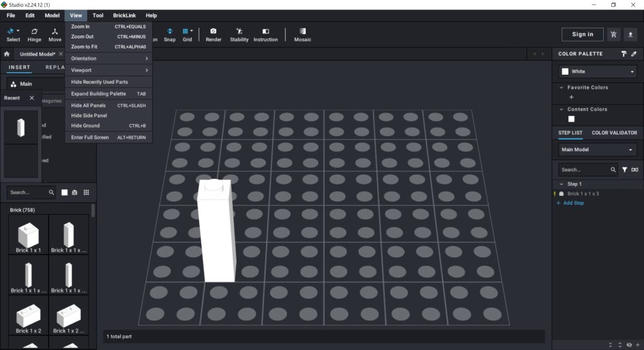Click the expand all steps icon
This screenshot has width=644, height=350.
pyautogui.click(x=619, y=345)
